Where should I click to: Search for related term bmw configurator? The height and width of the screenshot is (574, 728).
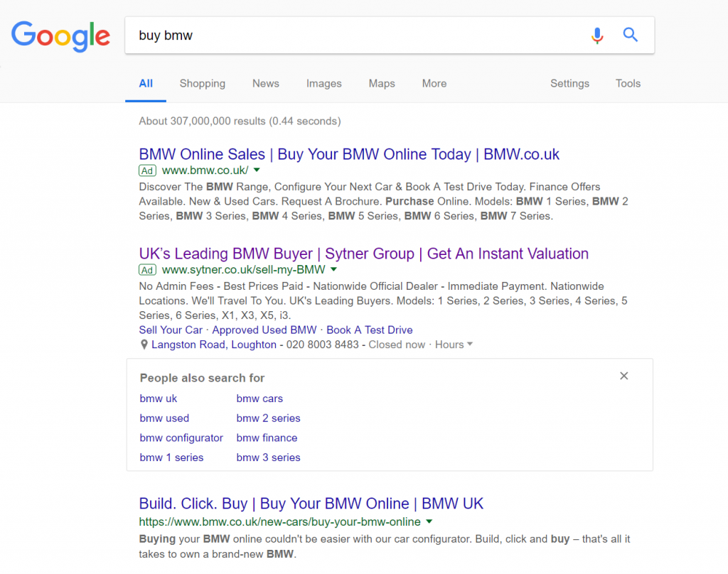181,438
